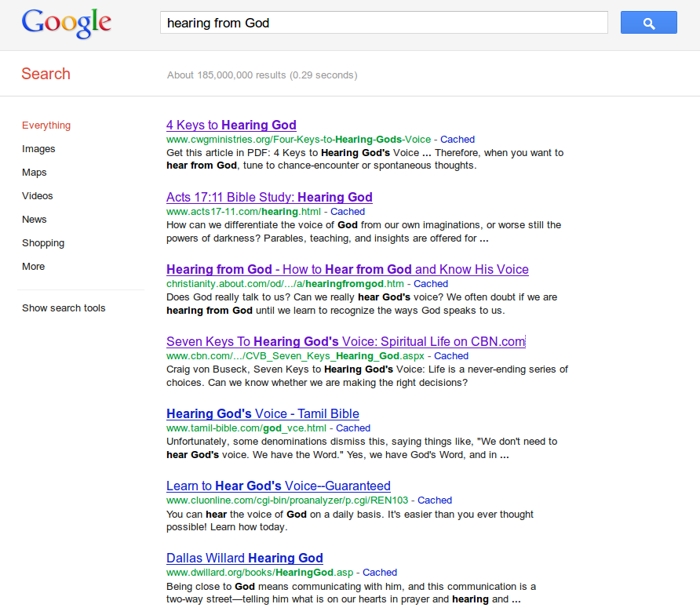The image size is (700, 615).
Task: Click snippet 'Unfortunately, some denominations dismiss this'
Action: pos(362,448)
